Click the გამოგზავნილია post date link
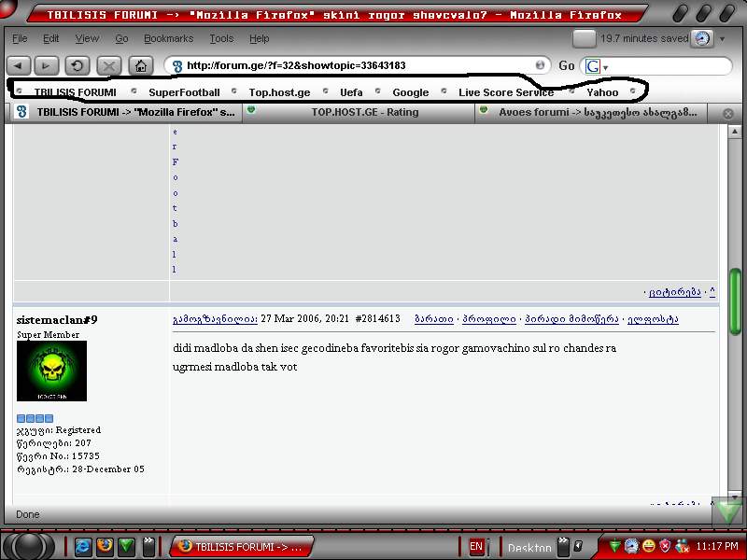This screenshot has width=747, height=560. click(215, 319)
